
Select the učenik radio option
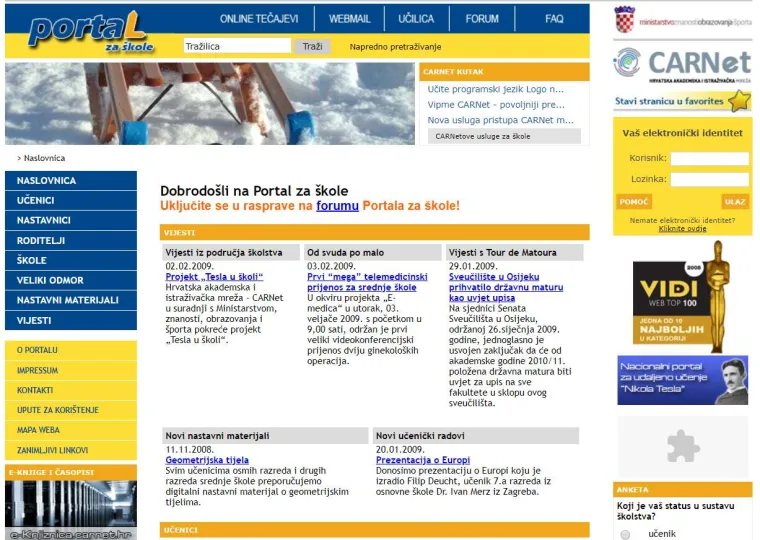pyautogui.click(x=625, y=534)
